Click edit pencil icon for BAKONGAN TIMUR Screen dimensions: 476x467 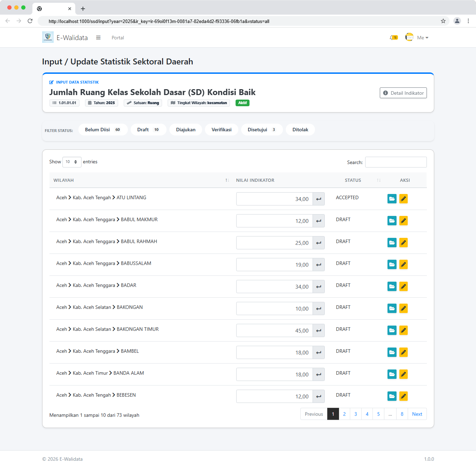pos(403,330)
